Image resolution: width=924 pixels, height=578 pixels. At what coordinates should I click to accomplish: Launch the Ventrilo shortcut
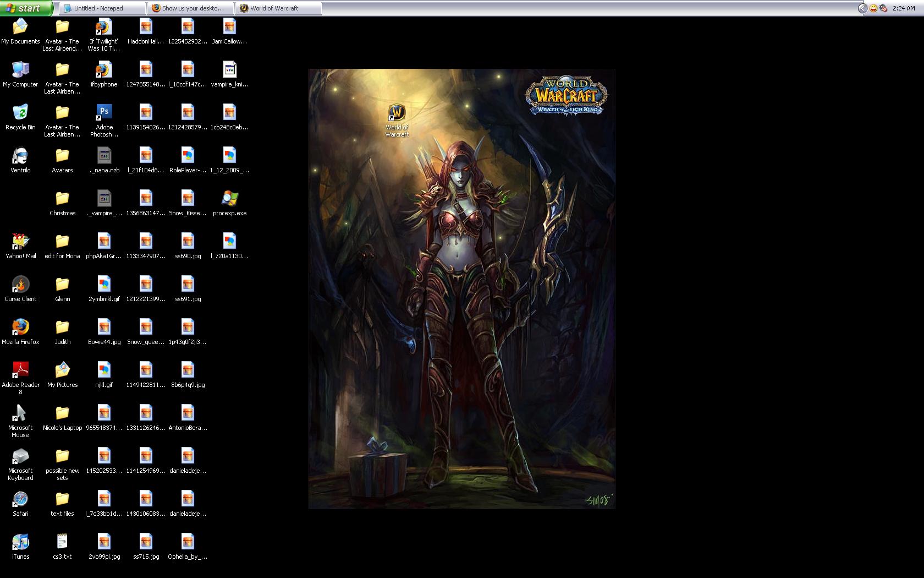pos(20,160)
